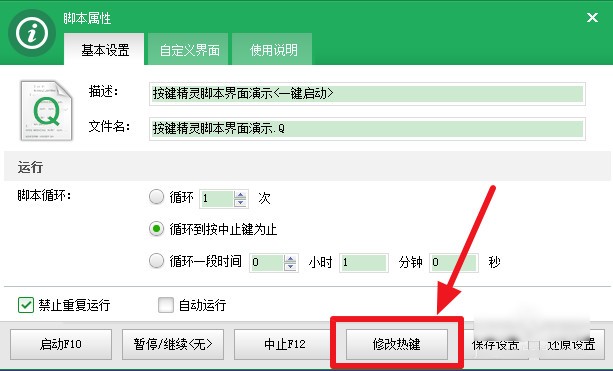Screen dimensions: 613x371
Task: Click the 修改热键 button
Action: point(397,344)
